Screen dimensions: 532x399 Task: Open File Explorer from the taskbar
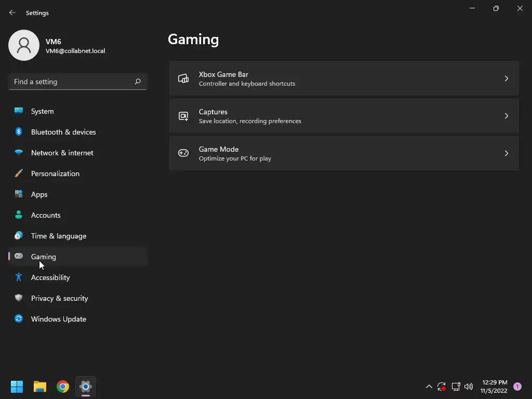point(39,387)
